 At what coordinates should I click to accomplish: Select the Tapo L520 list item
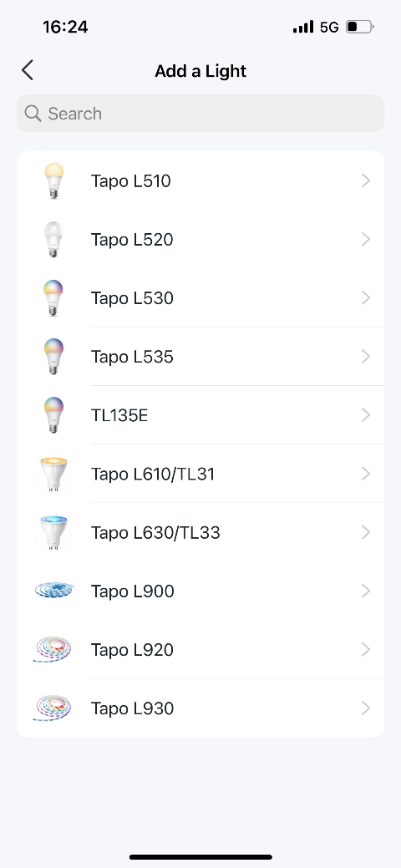200,239
